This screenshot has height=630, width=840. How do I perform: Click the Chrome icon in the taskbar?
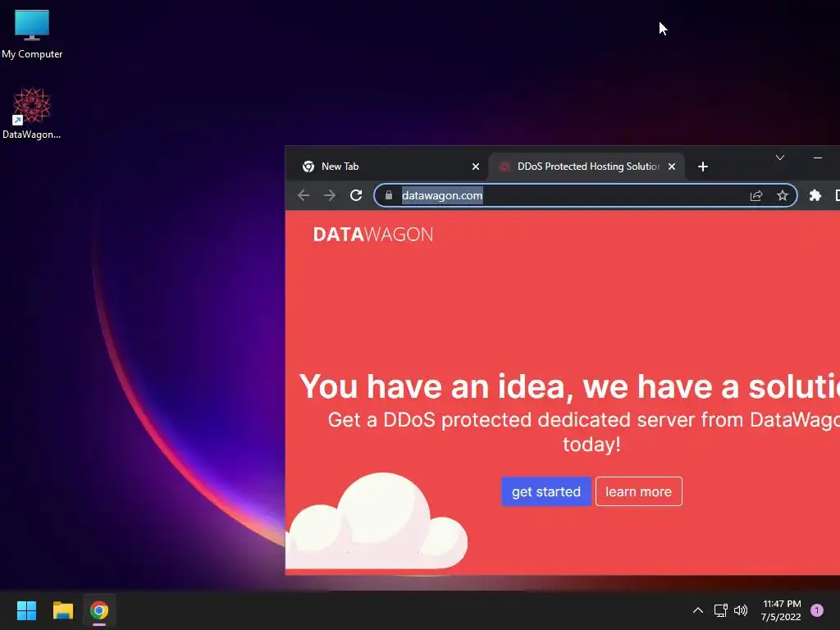pyautogui.click(x=98, y=610)
